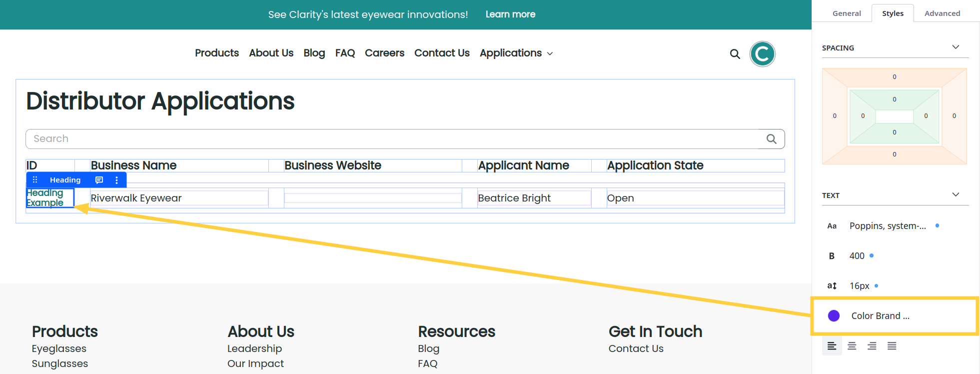Open the Heading comment icon

tap(99, 180)
